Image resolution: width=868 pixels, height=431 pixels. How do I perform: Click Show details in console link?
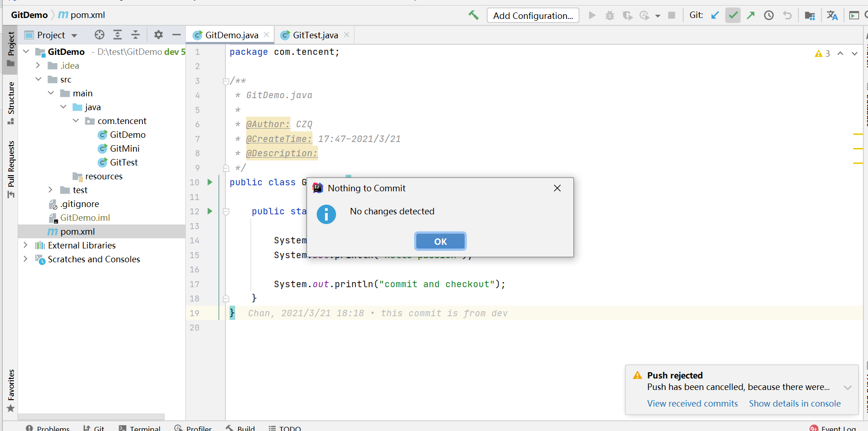(x=795, y=403)
